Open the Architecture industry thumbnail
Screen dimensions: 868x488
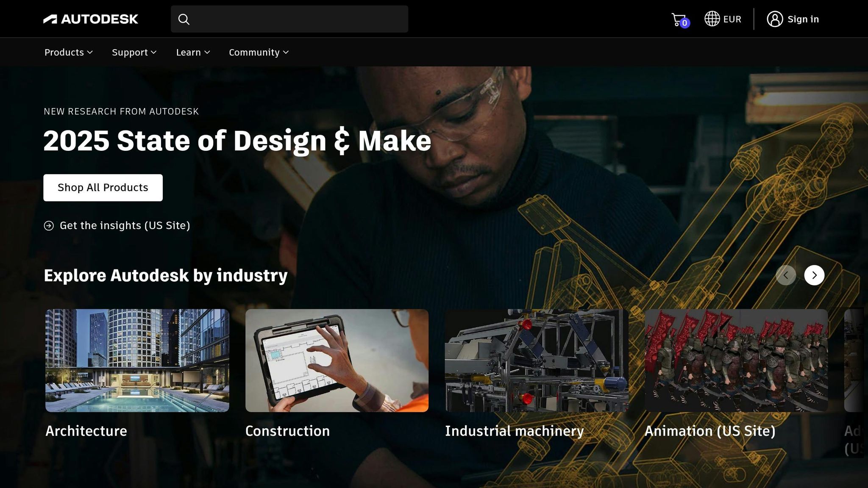(x=137, y=360)
